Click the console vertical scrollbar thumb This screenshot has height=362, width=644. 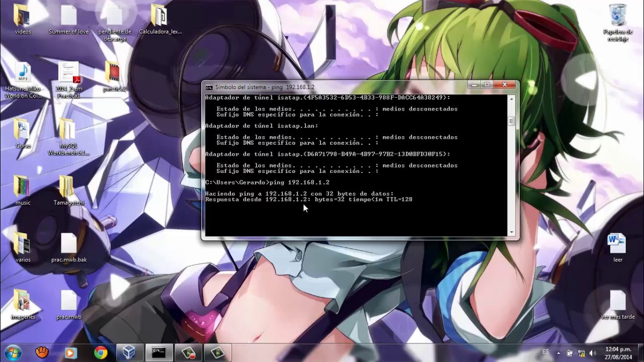point(511,121)
